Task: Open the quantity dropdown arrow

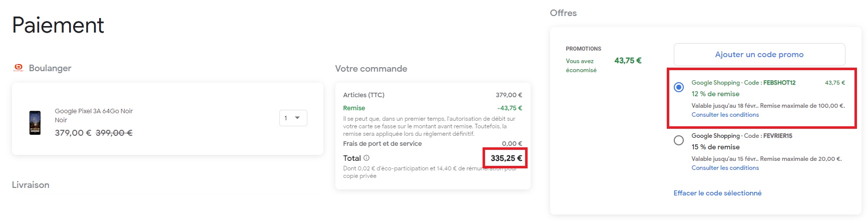Action: point(297,118)
